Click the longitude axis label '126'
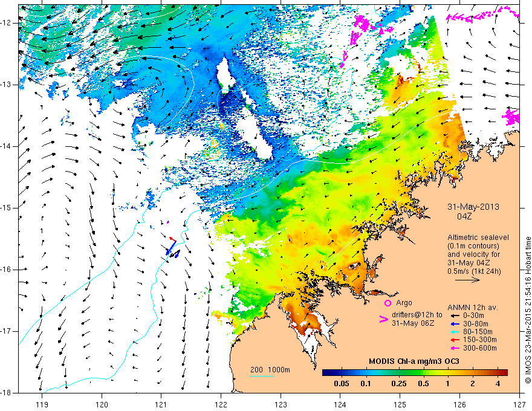This screenshot has height=411, width=532. (x=459, y=404)
